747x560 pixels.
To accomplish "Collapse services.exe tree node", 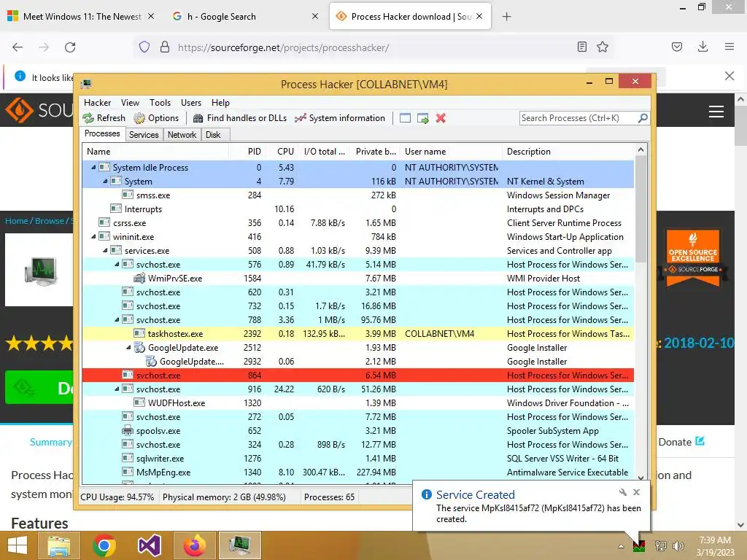I will pos(105,251).
